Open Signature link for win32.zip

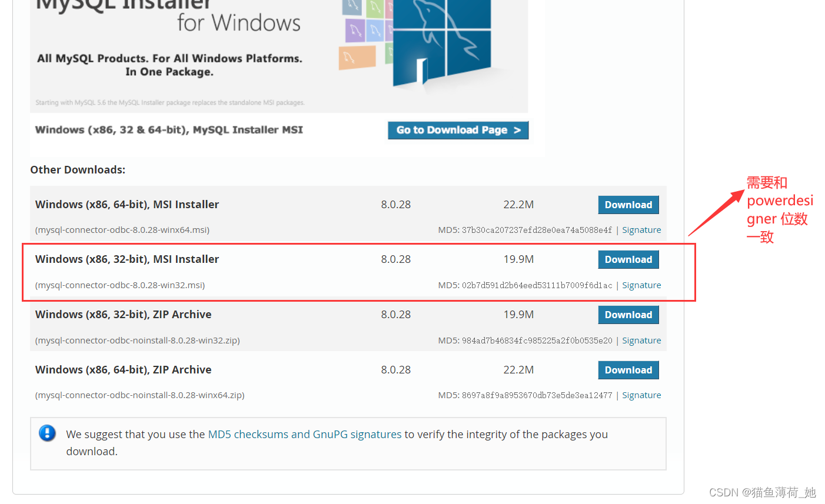point(641,341)
